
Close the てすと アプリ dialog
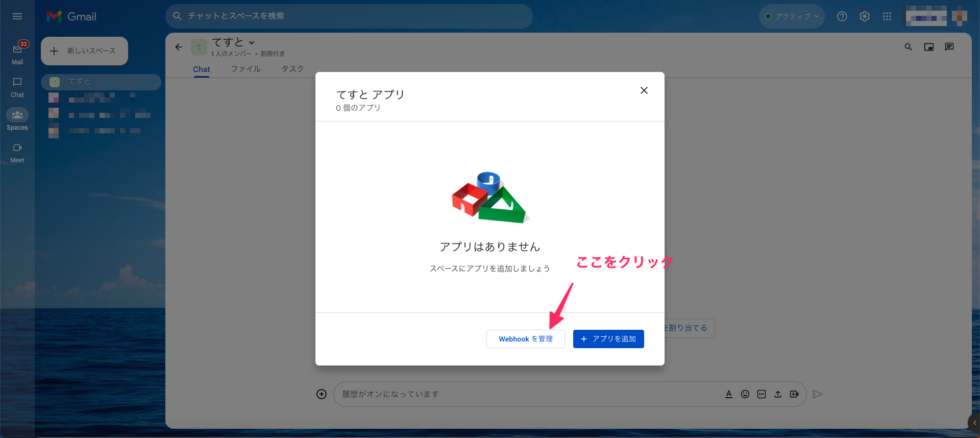click(x=644, y=90)
